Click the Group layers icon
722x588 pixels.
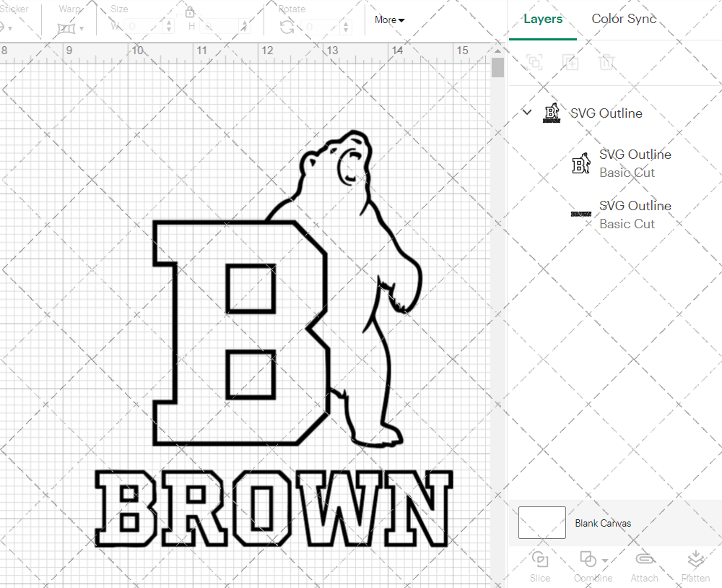pyautogui.click(x=534, y=62)
